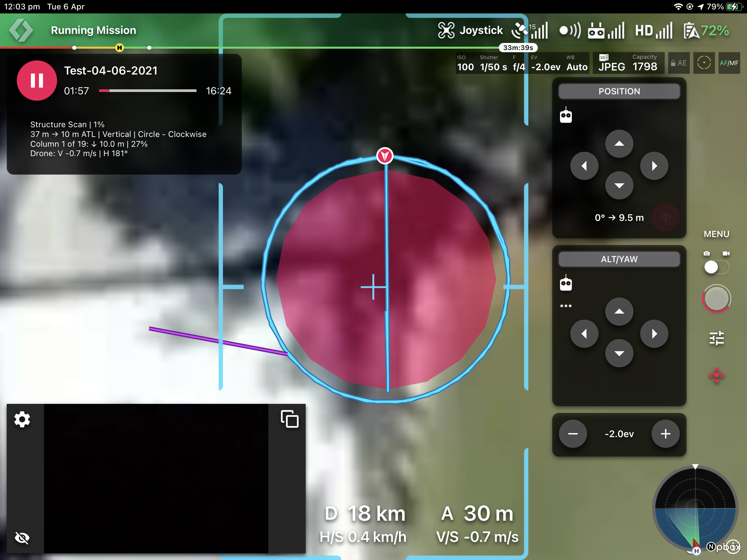Switch AF/MF focus mode
This screenshot has height=560, width=747.
(729, 63)
